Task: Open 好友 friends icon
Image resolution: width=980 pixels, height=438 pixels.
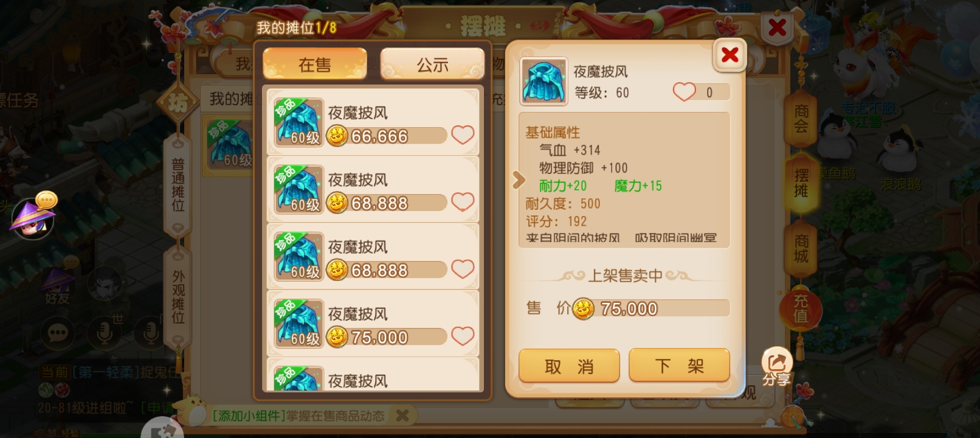Action: pos(57,285)
